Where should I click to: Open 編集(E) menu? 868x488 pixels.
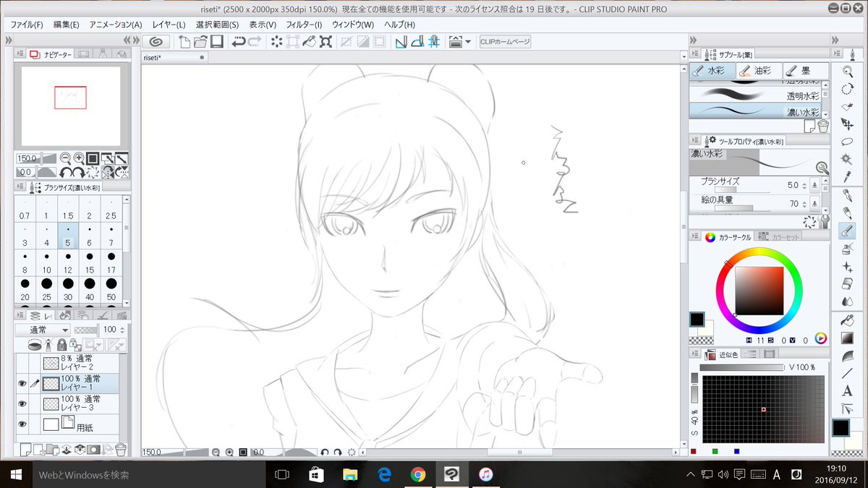(67, 25)
